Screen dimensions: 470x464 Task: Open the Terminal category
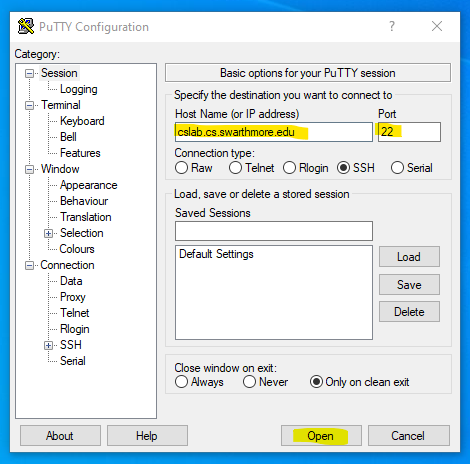tap(61, 105)
